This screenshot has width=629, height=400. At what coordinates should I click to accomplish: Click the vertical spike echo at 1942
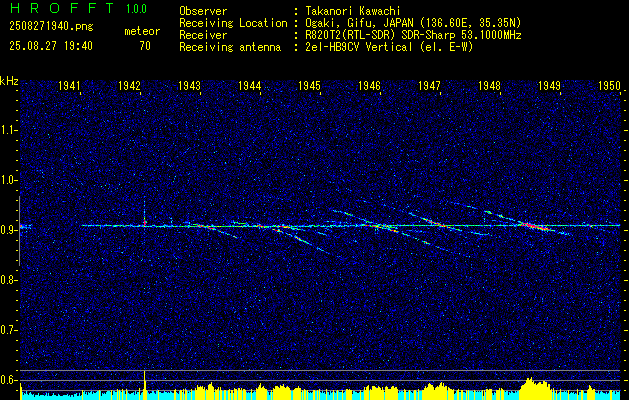(x=145, y=213)
